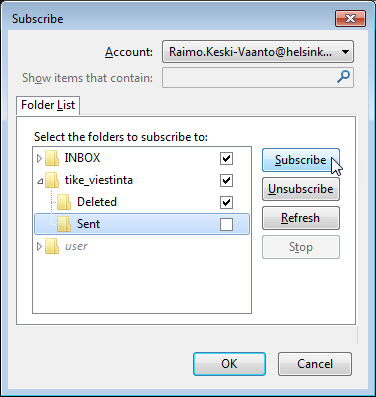Uncheck the Deleted folder checkbox
376x397 pixels.
point(226,202)
